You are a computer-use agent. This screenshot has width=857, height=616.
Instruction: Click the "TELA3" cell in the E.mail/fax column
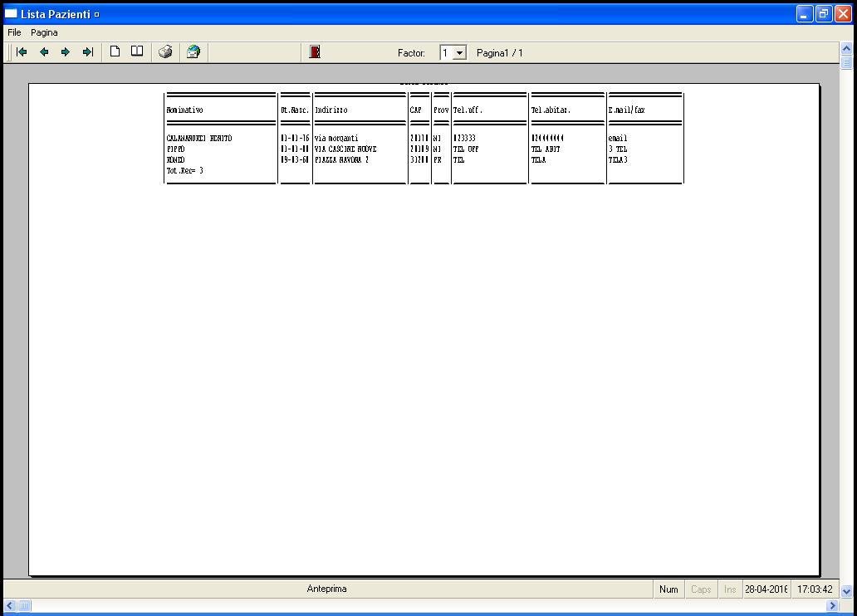tap(618, 160)
